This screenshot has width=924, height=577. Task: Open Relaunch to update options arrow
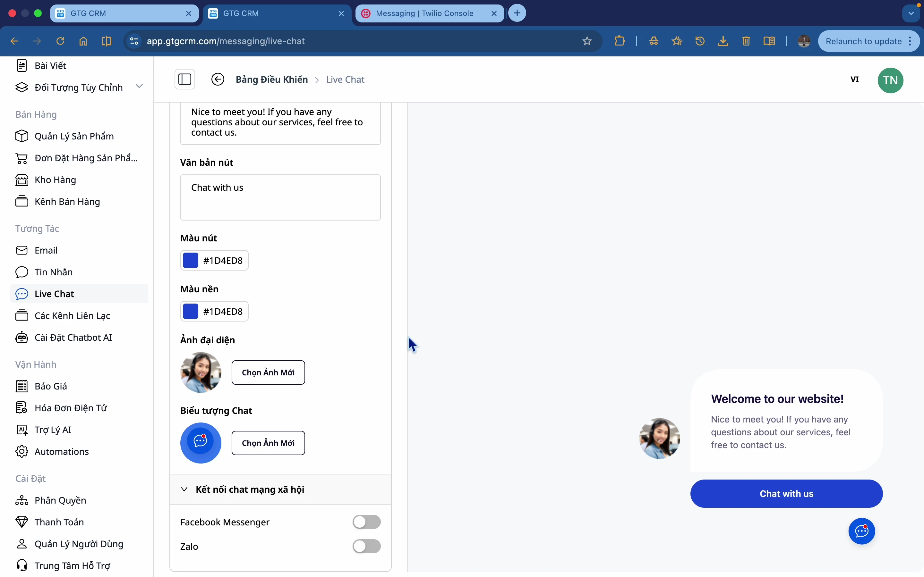pyautogui.click(x=910, y=41)
